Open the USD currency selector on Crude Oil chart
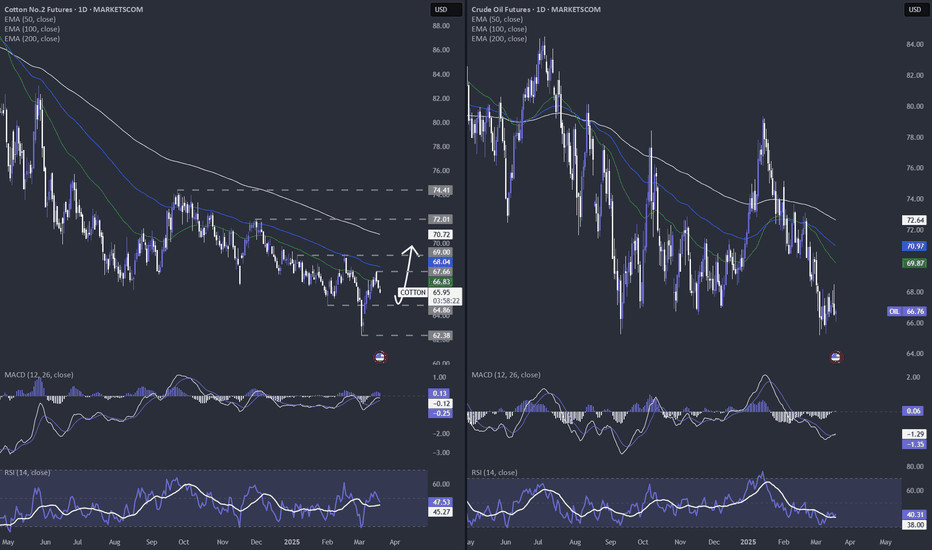 click(x=914, y=10)
